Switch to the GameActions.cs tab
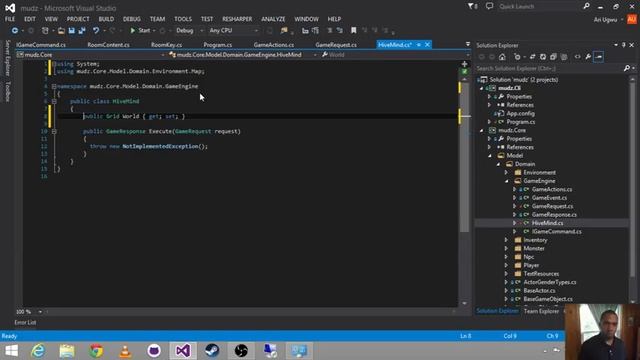Viewport: 640px width, 360px height. tap(273, 44)
